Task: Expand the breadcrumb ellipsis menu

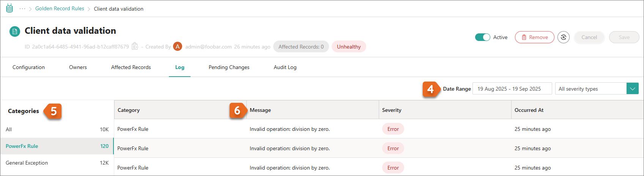Action: tap(22, 9)
